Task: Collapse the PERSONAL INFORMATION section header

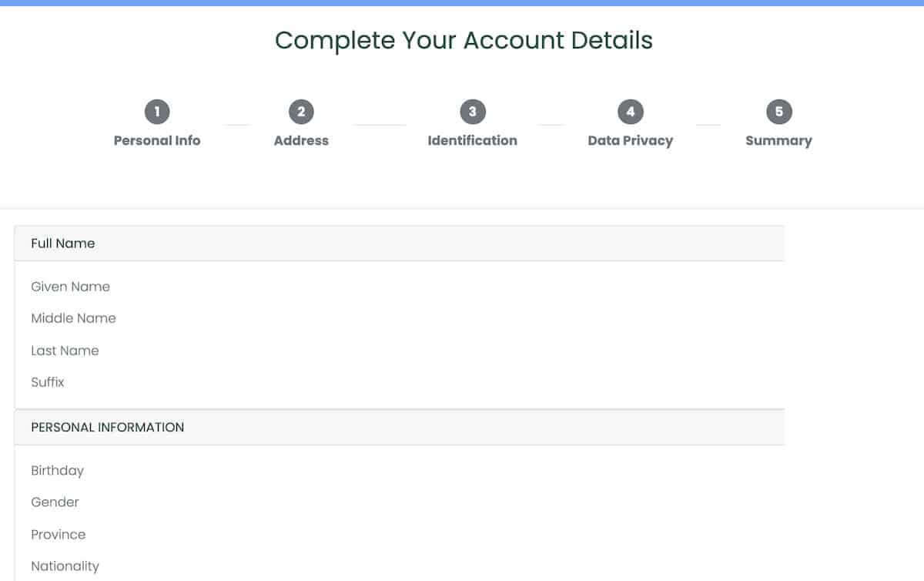Action: pyautogui.click(x=399, y=427)
